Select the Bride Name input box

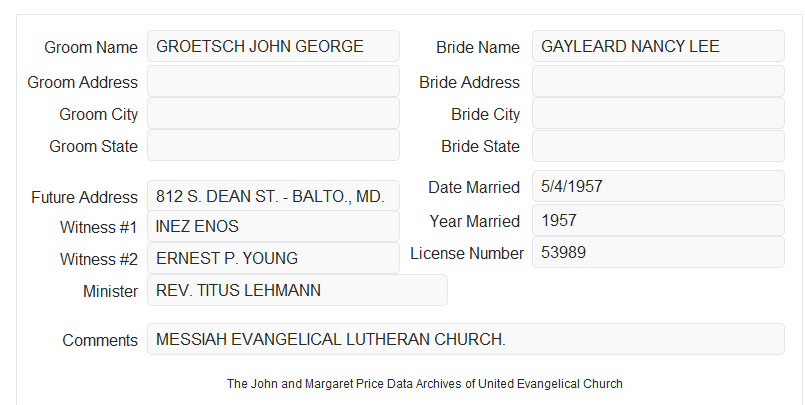[x=658, y=46]
